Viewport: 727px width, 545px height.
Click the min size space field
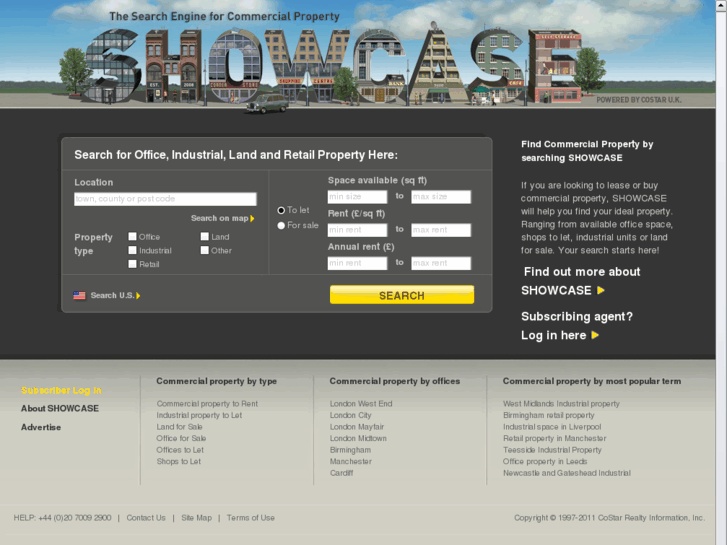[357, 197]
